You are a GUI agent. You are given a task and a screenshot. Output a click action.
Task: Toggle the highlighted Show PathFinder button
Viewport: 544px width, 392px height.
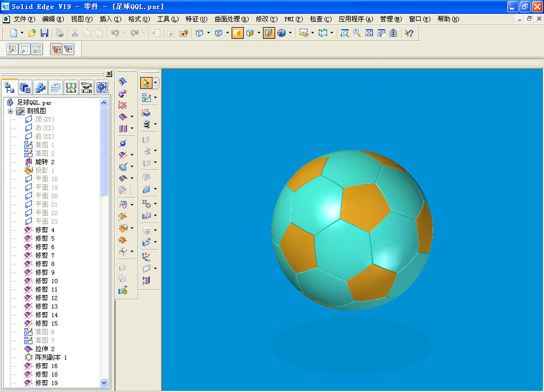(x=56, y=49)
